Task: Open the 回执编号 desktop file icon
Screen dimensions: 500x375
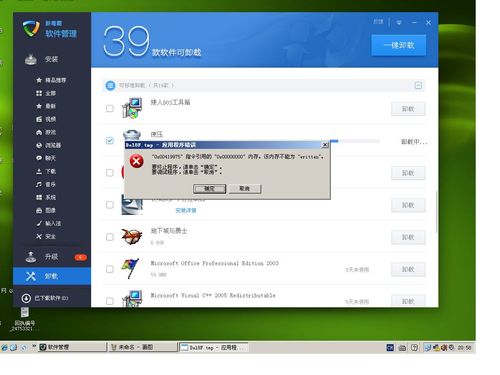Action: [24, 319]
